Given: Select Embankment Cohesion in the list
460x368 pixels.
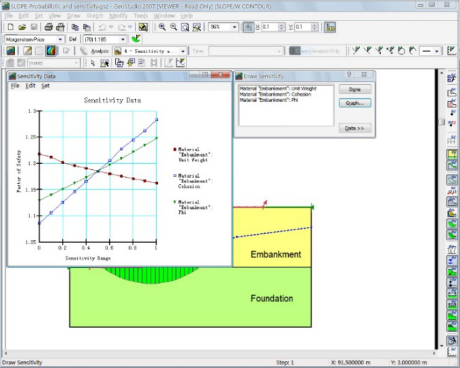Looking at the screenshot, I should coord(275,94).
